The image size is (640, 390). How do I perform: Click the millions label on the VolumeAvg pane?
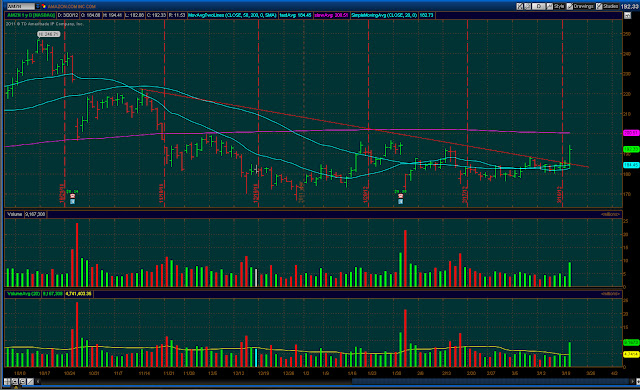(x=610, y=294)
